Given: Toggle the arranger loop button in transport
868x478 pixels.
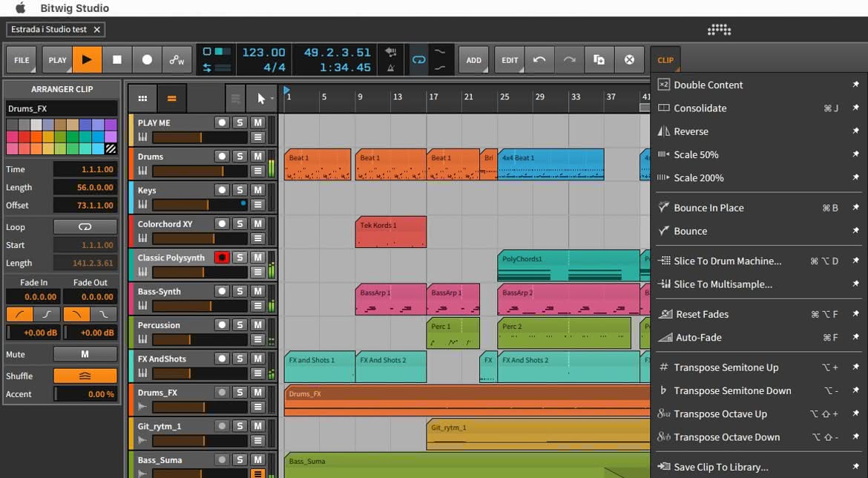Looking at the screenshot, I should point(419,60).
